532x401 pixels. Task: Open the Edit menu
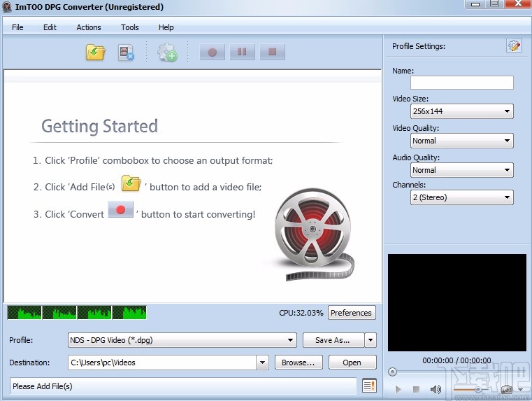pos(50,27)
